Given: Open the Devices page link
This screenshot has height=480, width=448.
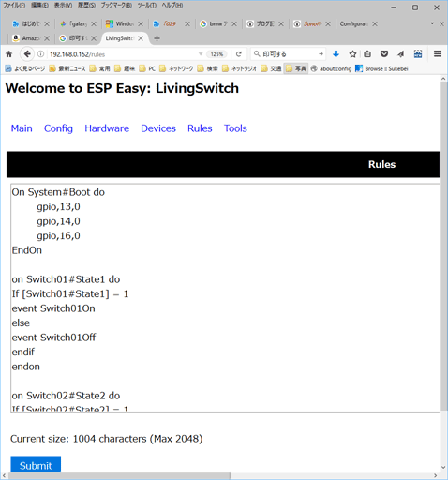Looking at the screenshot, I should tap(158, 128).
